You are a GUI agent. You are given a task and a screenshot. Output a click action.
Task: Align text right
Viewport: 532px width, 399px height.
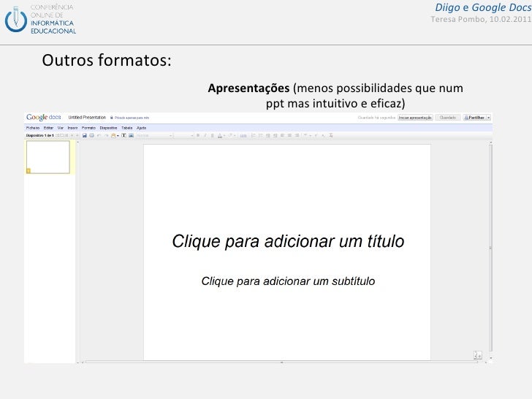297,135
